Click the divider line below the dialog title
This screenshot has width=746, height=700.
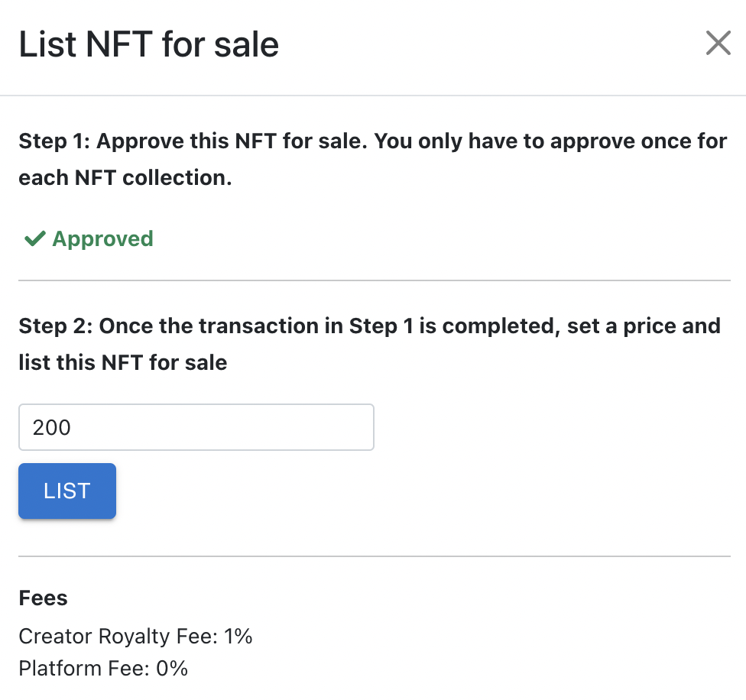pyautogui.click(x=373, y=96)
